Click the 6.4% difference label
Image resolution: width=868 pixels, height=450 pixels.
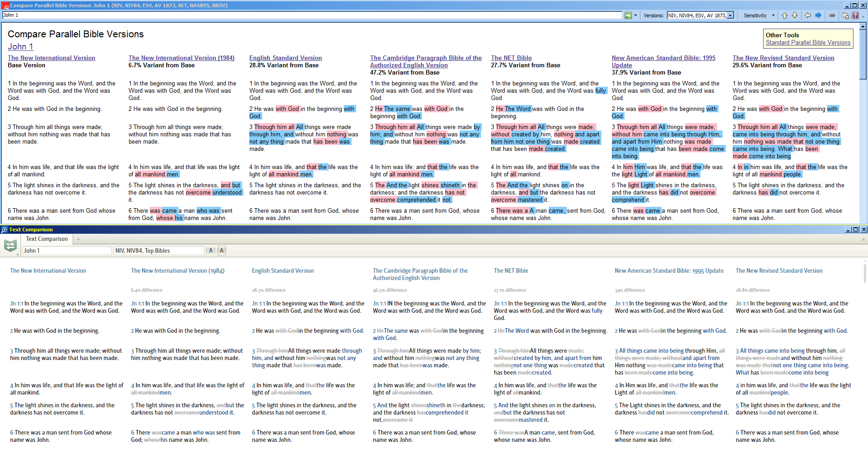147,290
